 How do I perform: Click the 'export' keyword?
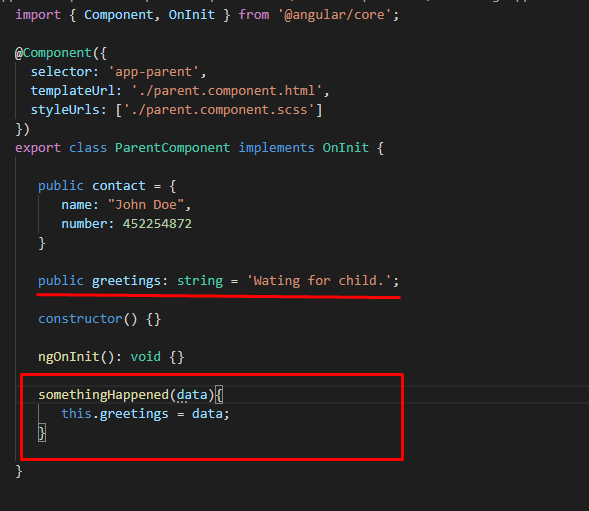(x=38, y=148)
